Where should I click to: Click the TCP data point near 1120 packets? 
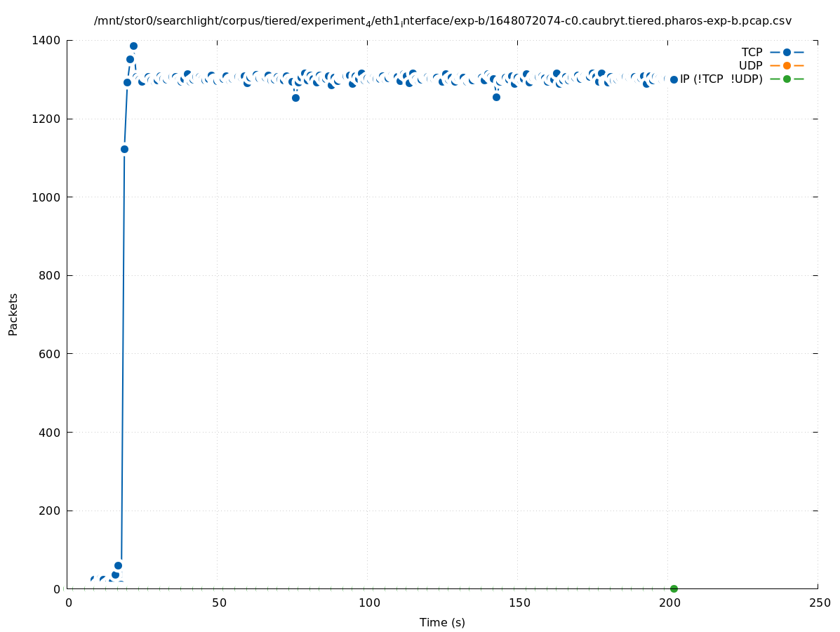(x=124, y=149)
